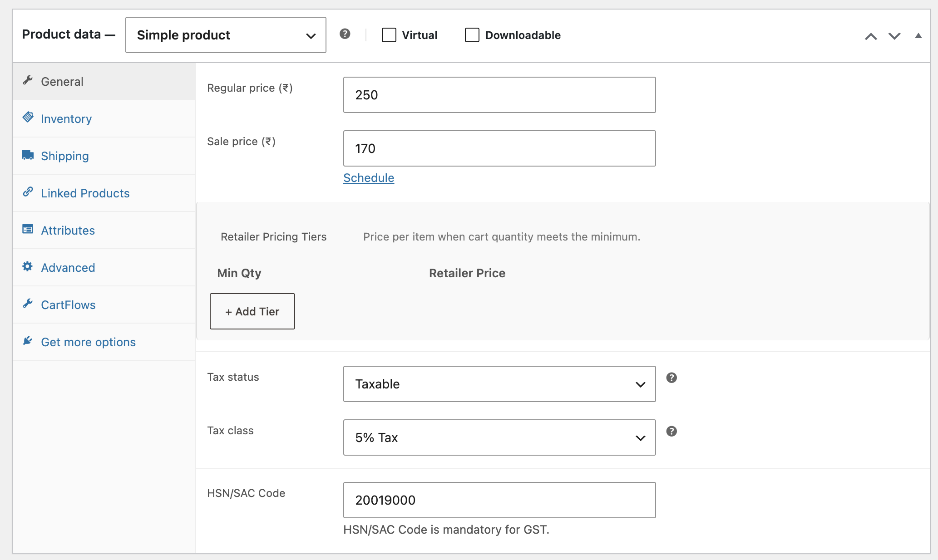Open the Tax class 5% Tax dropdown
Screen dimensions: 938x560
coord(499,437)
